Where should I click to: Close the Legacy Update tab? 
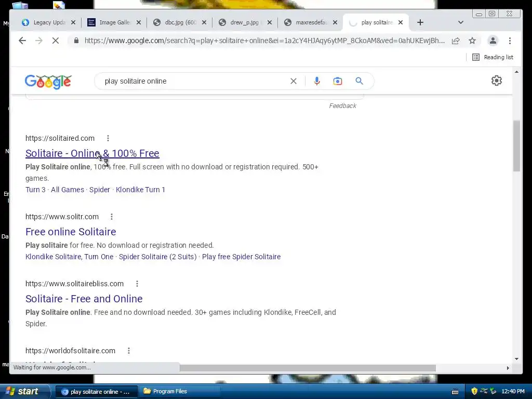pyautogui.click(x=73, y=22)
